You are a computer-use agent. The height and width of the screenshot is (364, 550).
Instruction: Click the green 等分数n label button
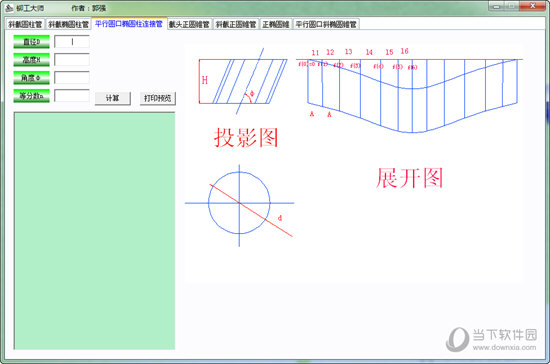click(32, 95)
